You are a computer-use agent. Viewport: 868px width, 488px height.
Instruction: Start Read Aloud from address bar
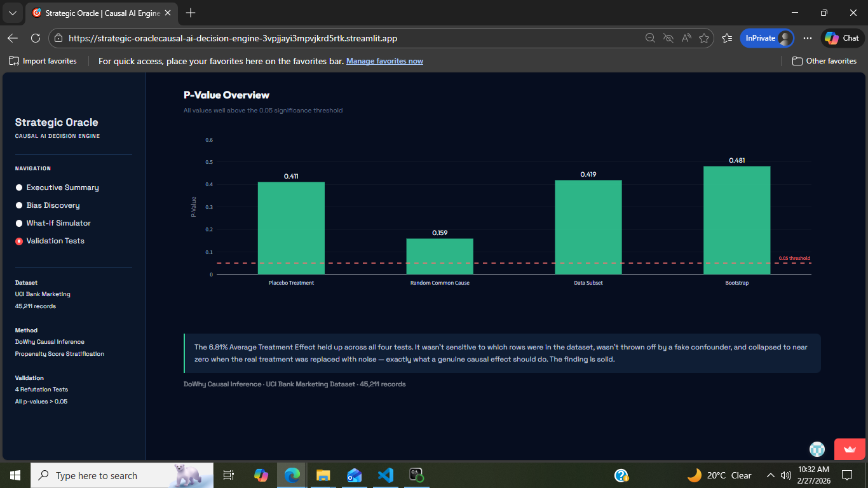coord(686,38)
